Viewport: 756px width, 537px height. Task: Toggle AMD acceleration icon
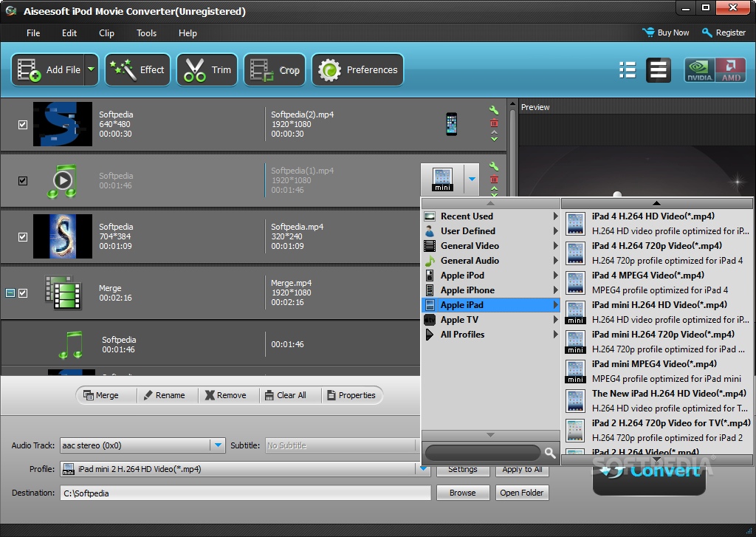point(731,70)
